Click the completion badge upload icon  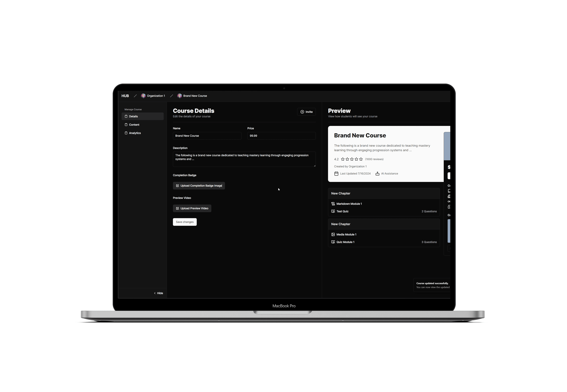(x=177, y=186)
